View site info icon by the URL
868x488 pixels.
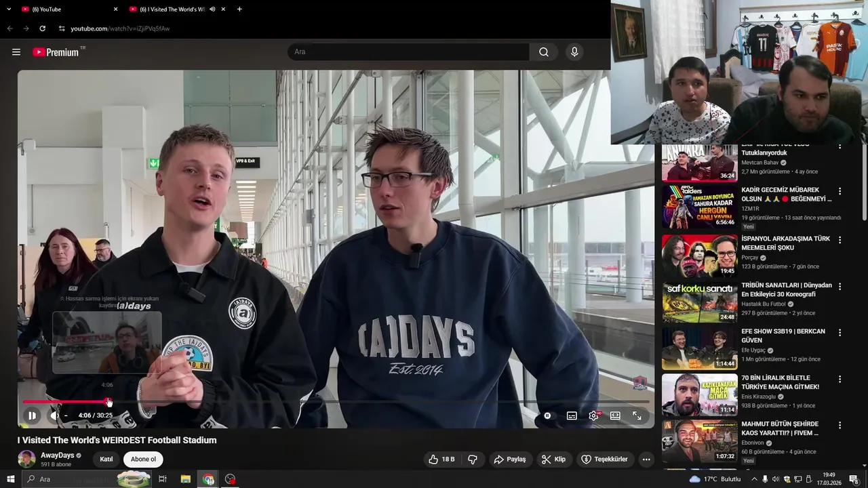pyautogui.click(x=62, y=28)
